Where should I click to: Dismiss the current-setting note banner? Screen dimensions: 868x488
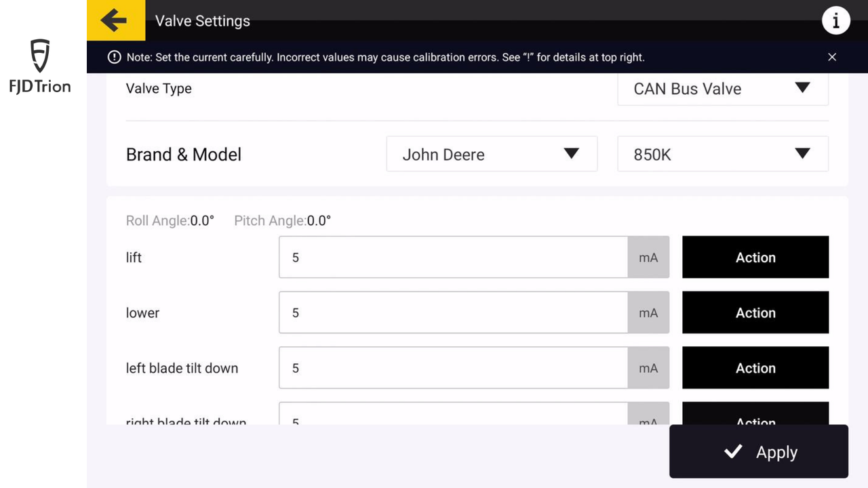832,57
